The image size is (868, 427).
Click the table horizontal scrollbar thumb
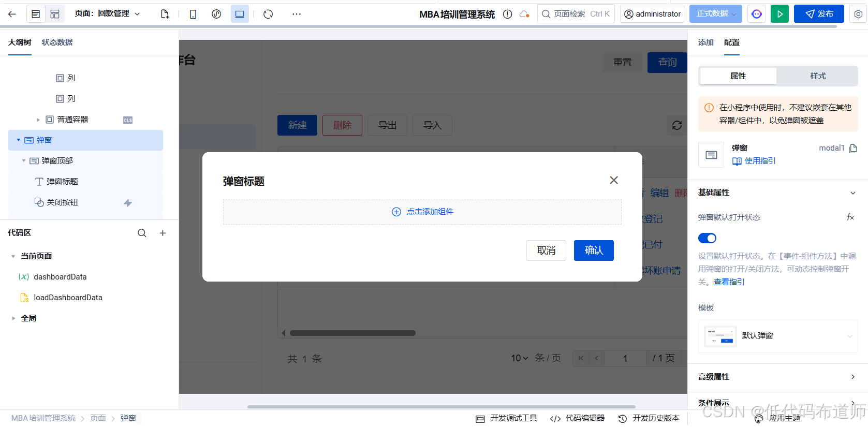click(x=352, y=333)
